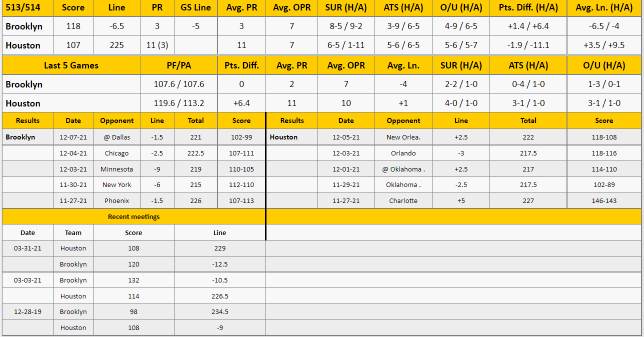Click the 03-03-21 recent meeting date
This screenshot has width=644, height=337.
click(x=27, y=280)
